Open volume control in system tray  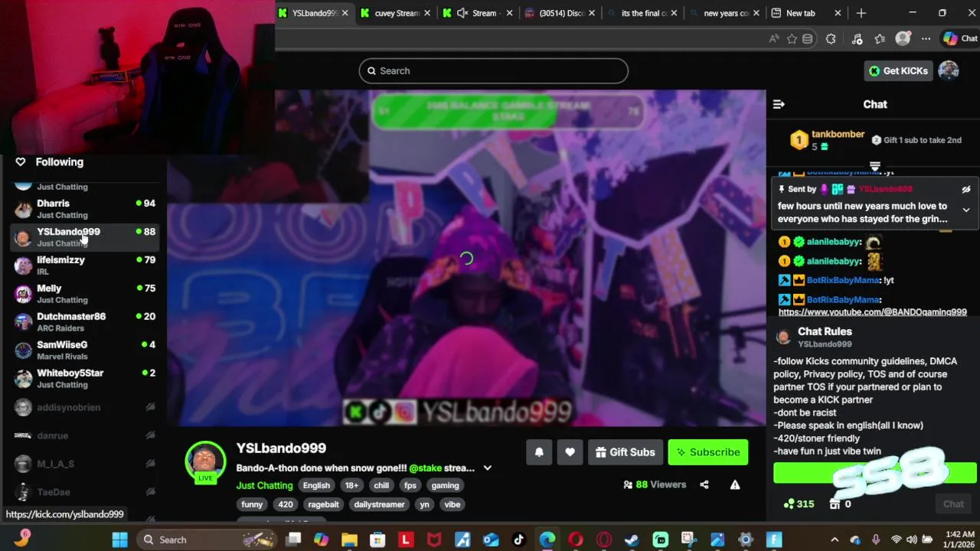911,540
